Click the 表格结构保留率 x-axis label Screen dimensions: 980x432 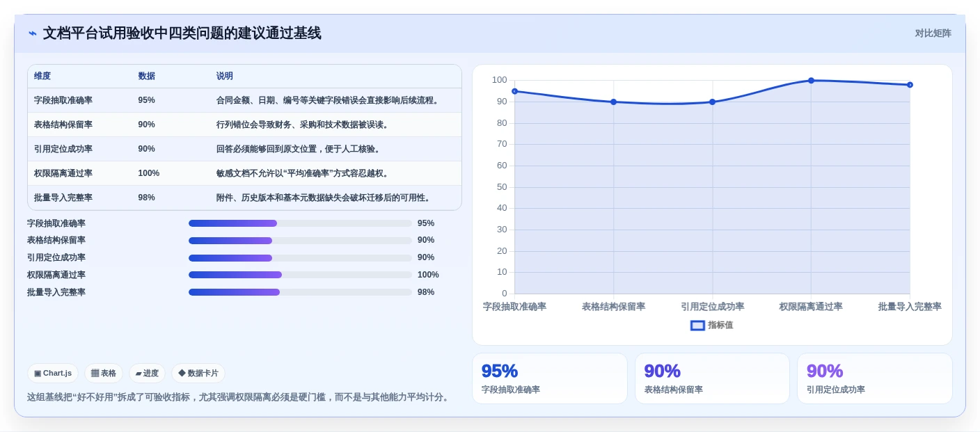(x=614, y=307)
